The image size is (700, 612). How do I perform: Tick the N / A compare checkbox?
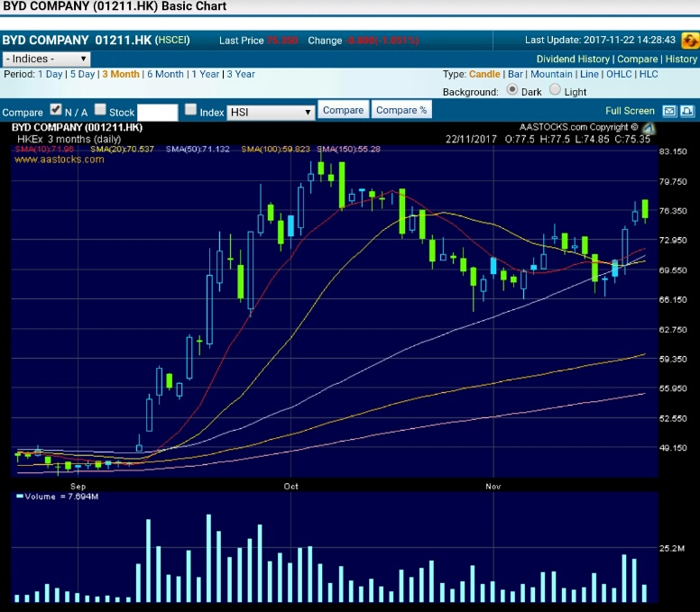[x=56, y=109]
